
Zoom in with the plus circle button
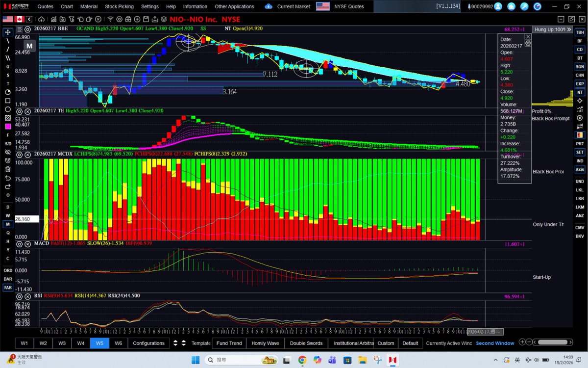522,342
